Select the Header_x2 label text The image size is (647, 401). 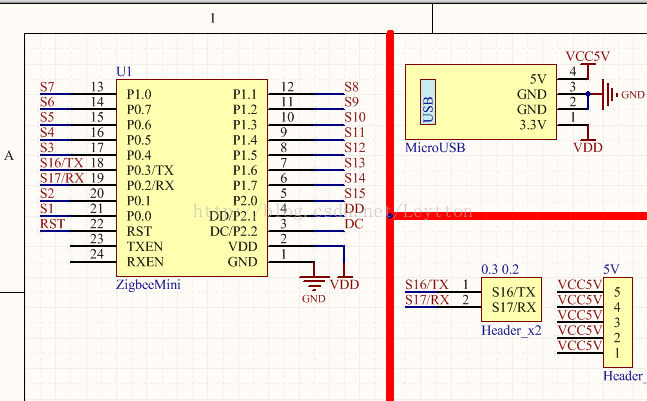point(511,328)
